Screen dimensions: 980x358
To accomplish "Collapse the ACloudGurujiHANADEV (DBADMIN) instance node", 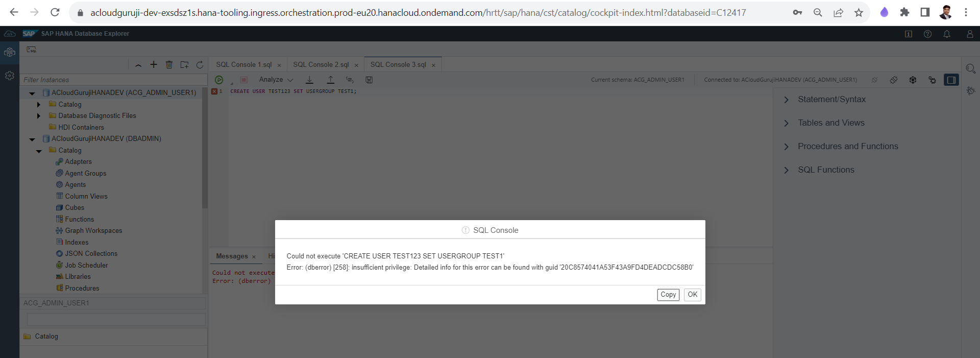I will pyautogui.click(x=32, y=139).
